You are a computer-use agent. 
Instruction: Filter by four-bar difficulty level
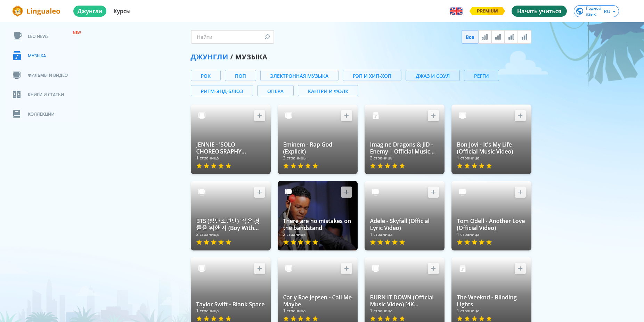tap(524, 37)
